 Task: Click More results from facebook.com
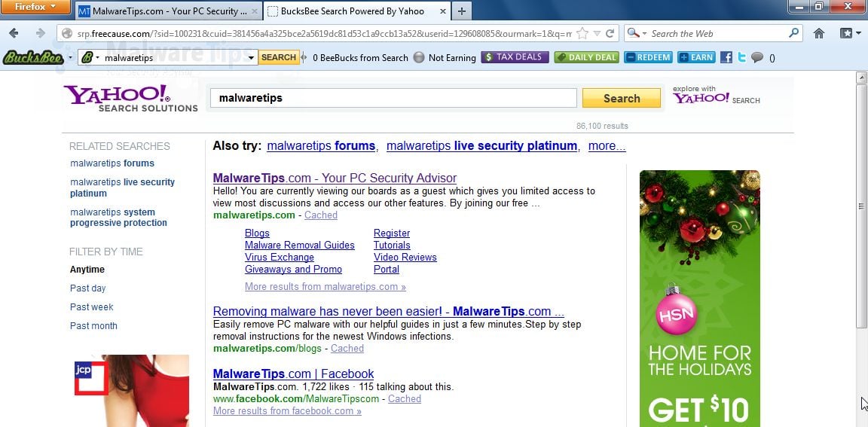[287, 411]
